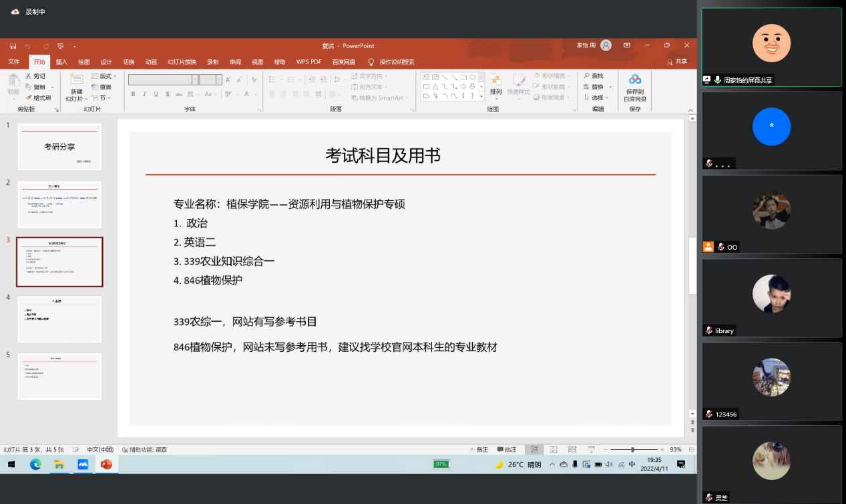Open the Insert (插入) ribbon tab
This screenshot has width=846, height=504.
(x=61, y=62)
